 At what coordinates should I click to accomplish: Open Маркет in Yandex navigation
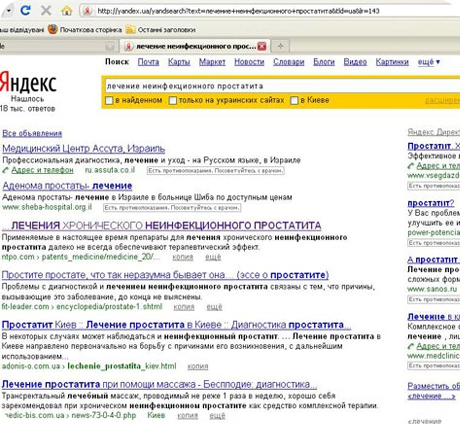pyautogui.click(x=212, y=62)
